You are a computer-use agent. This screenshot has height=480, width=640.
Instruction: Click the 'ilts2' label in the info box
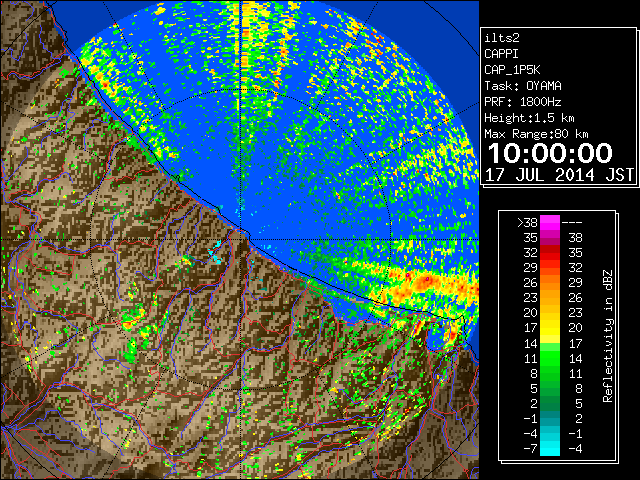coord(502,38)
